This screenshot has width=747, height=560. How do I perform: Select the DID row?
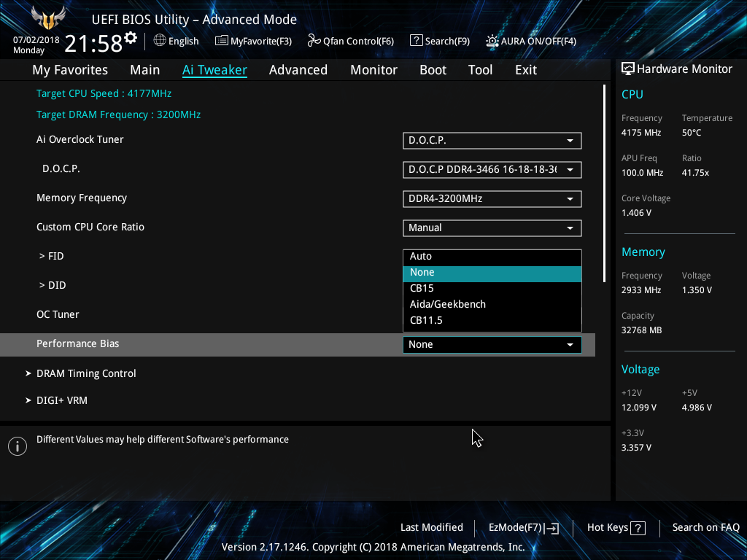(x=53, y=285)
